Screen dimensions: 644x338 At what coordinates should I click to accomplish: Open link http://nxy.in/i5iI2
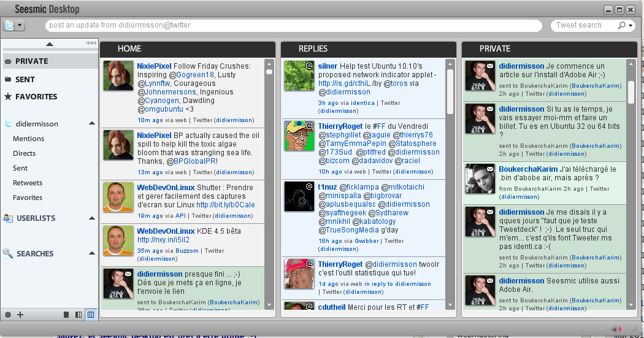coord(163,240)
